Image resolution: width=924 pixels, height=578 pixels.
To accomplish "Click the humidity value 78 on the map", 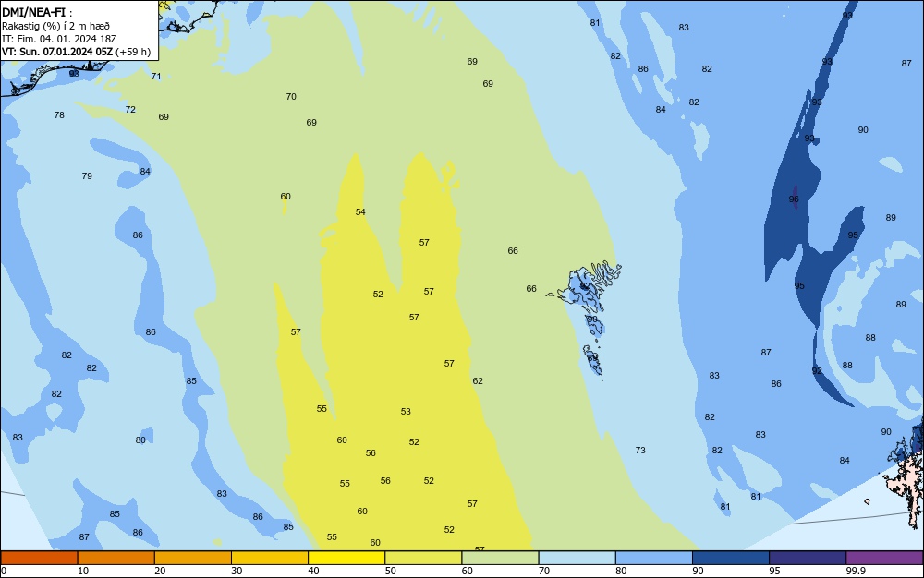I will click(59, 115).
